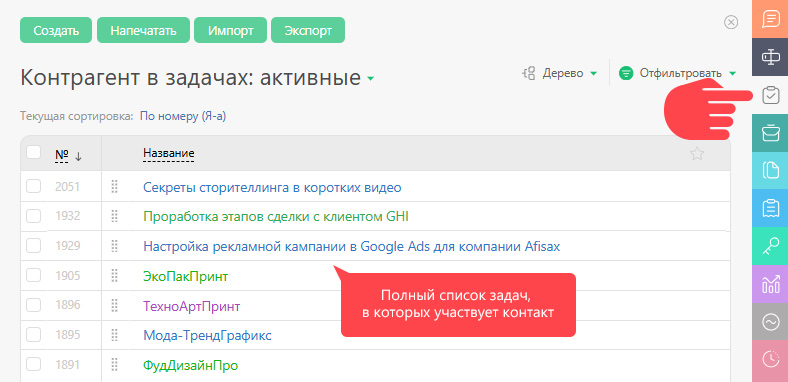The width and height of the screenshot is (788, 382).
Task: Close the panel with the X icon
Action: 731,22
